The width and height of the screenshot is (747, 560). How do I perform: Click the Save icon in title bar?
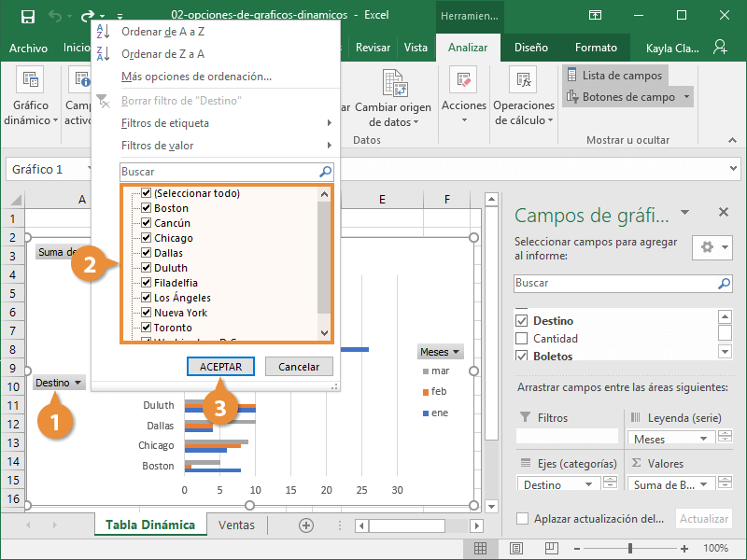point(28,16)
